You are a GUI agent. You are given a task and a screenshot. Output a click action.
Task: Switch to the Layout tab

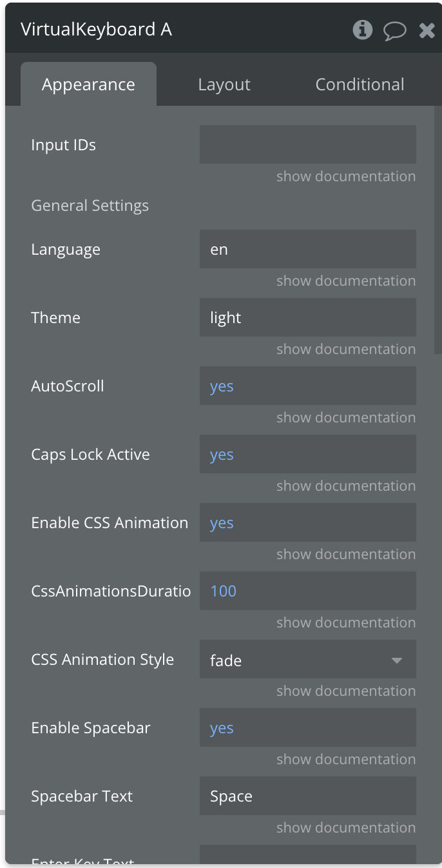[224, 84]
